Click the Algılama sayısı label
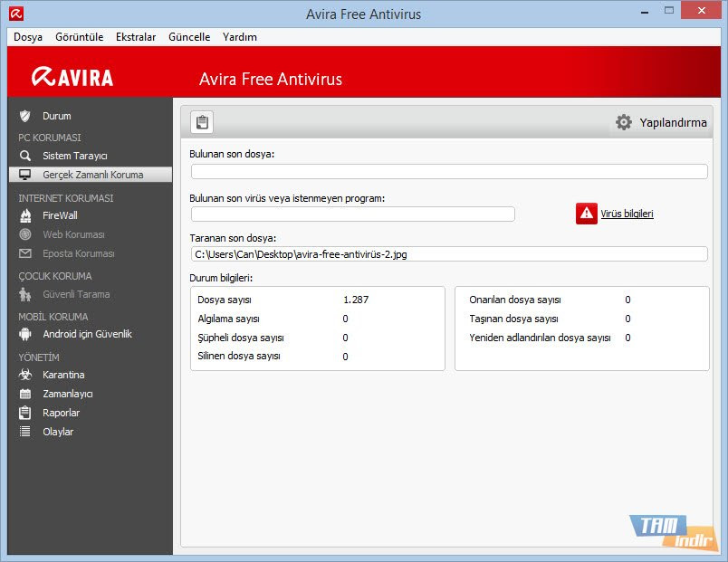This screenshot has width=728, height=562. pyautogui.click(x=228, y=319)
